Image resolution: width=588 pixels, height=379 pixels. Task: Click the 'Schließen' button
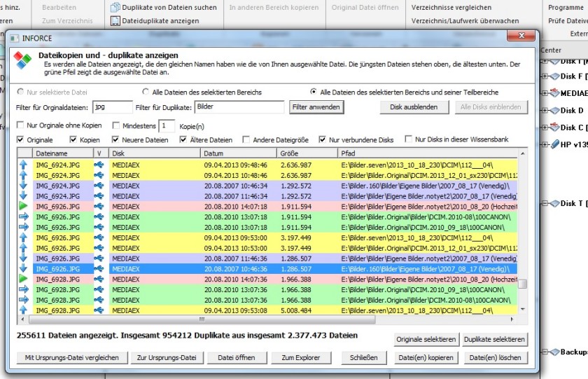point(364,357)
